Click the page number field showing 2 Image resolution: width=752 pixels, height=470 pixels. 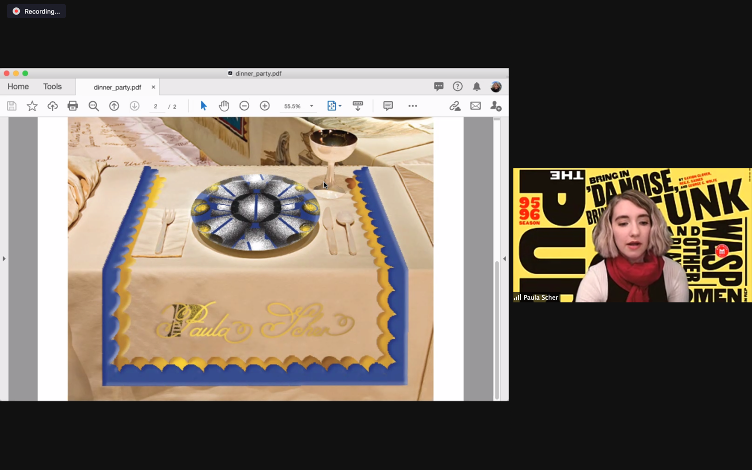point(155,106)
